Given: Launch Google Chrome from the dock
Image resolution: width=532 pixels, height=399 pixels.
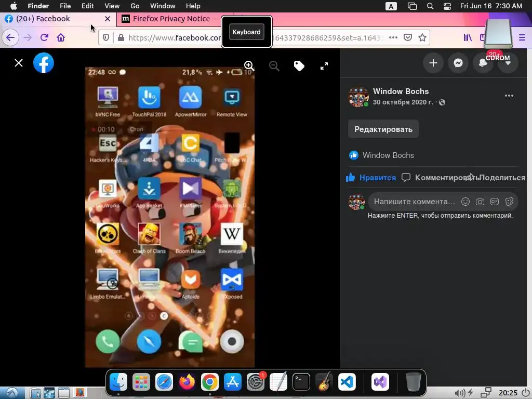Looking at the screenshot, I should pos(210,382).
